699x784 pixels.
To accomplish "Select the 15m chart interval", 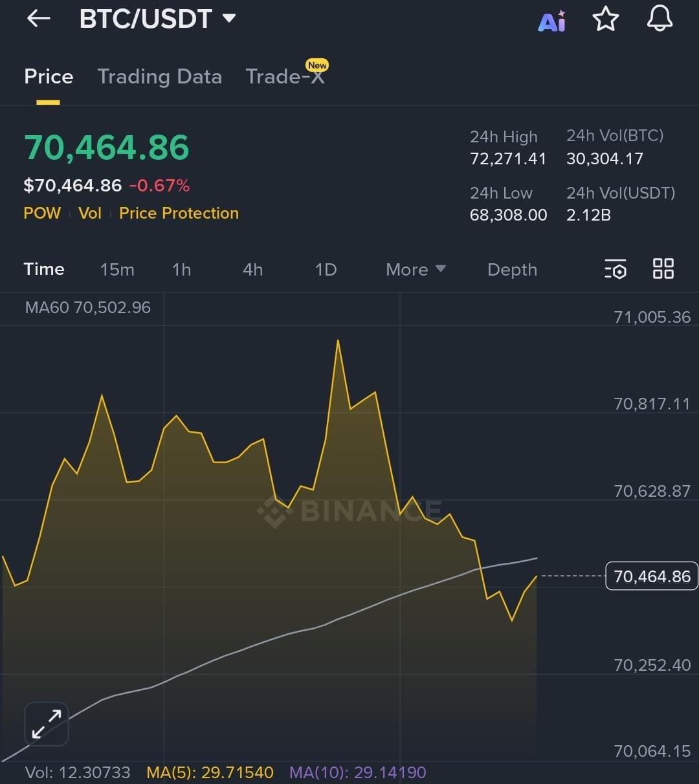I will click(117, 270).
